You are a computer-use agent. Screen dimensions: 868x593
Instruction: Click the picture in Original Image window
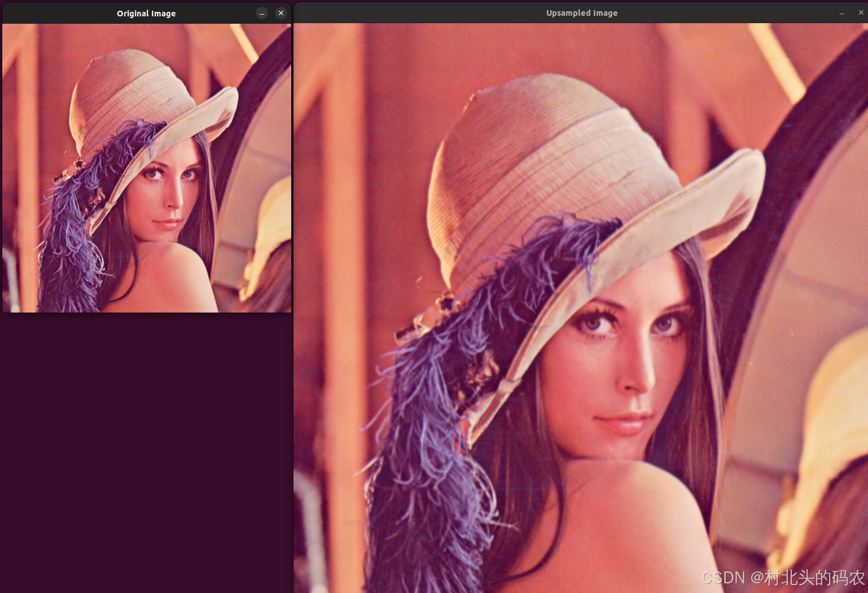click(147, 168)
